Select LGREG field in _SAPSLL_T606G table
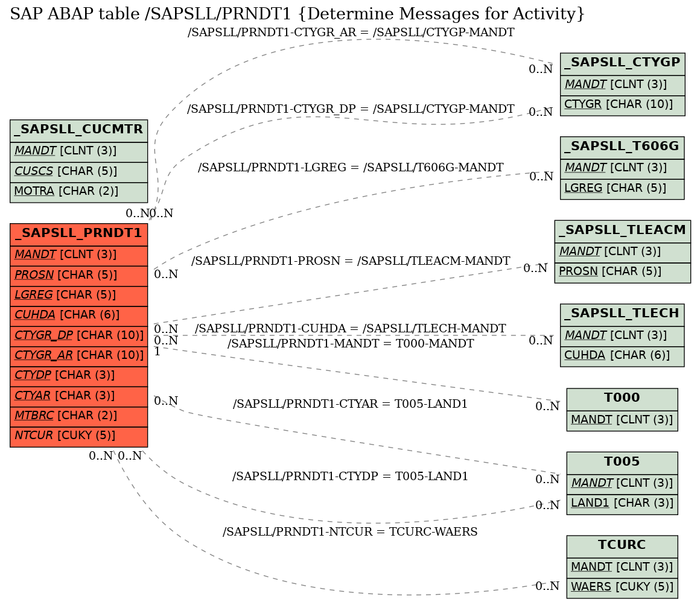The height and width of the screenshot is (605, 700). (x=622, y=188)
